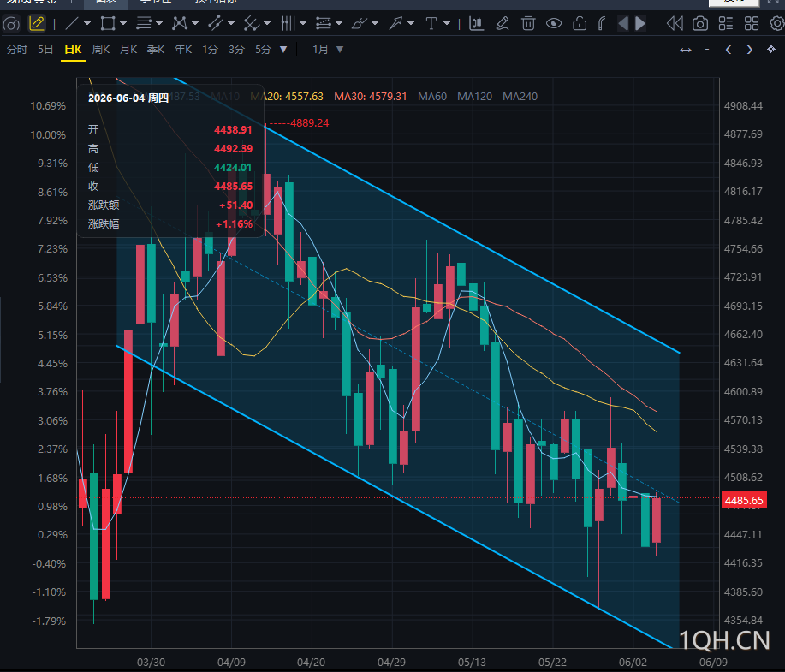785x672 pixels.
Task: Expand the line tool options arrow
Action: pyautogui.click(x=87, y=23)
